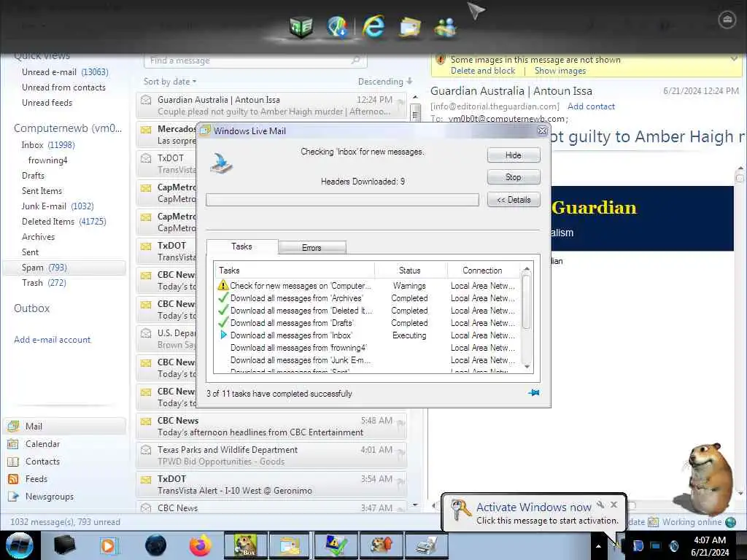747x560 pixels.
Task: Click the message list scrollbar down arrow
Action: (415, 505)
